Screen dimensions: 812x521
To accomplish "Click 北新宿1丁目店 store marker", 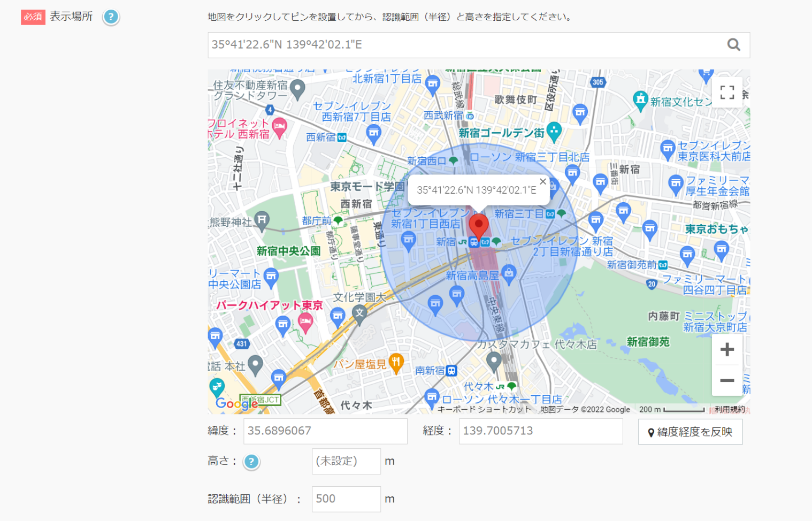I will click(433, 85).
